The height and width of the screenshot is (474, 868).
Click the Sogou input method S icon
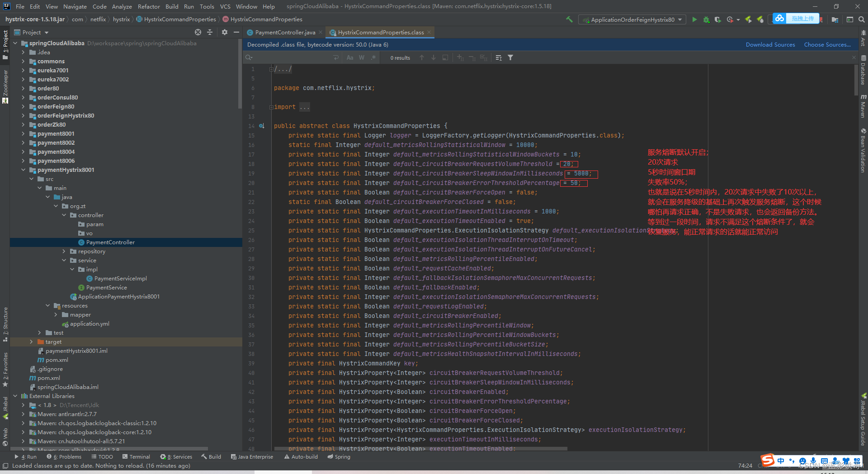(768, 460)
